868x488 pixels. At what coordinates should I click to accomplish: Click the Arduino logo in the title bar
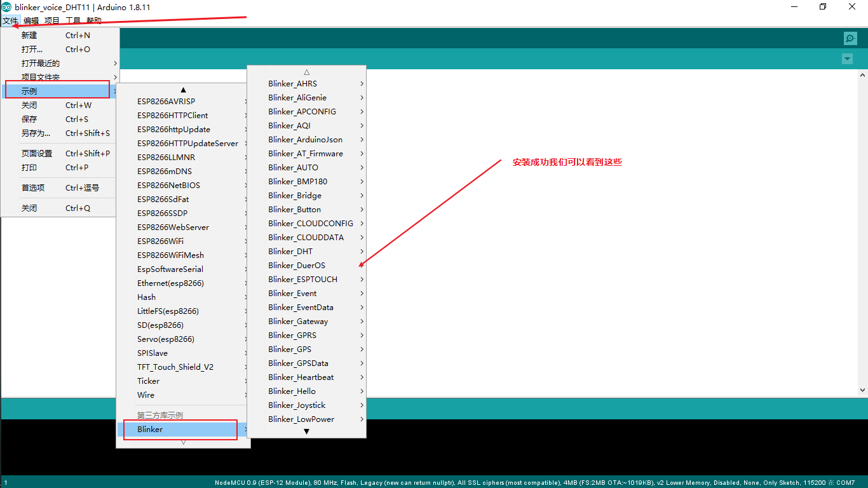tap(6, 7)
